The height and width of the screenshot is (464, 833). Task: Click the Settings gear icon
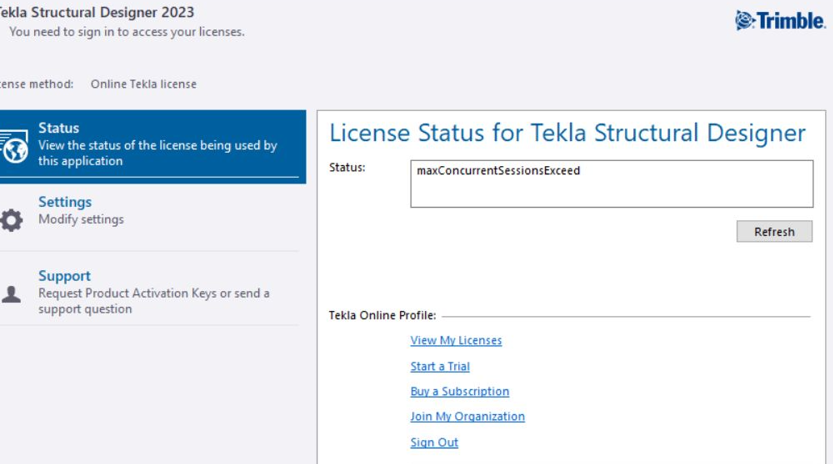(x=11, y=220)
